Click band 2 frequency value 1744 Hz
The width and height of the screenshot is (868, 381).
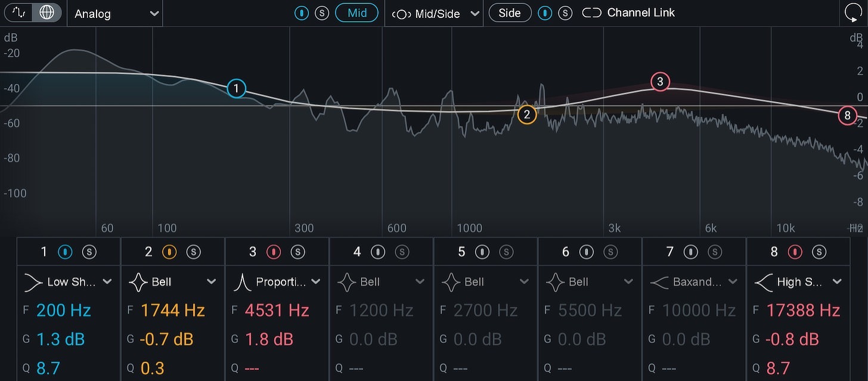click(173, 311)
